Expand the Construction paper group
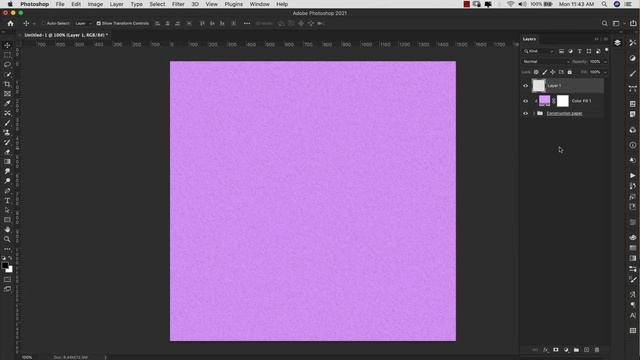Screen dimensions: 640x360 534,113
